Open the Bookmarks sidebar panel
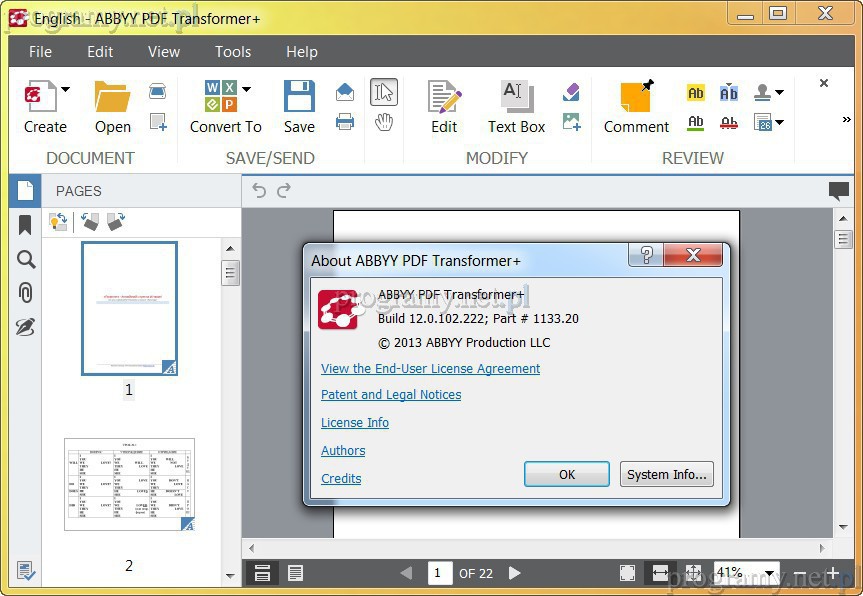The height and width of the screenshot is (596, 863). click(x=26, y=225)
